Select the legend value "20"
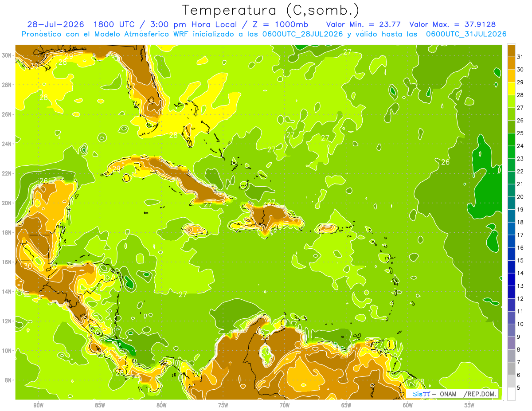 pos(520,197)
